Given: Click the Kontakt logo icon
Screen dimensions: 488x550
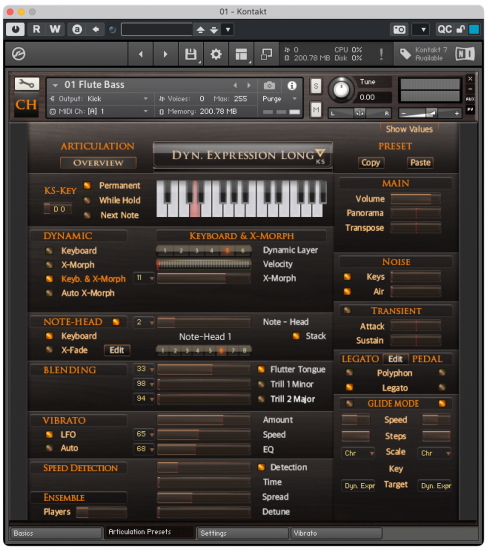Looking at the screenshot, I should coord(18,54).
